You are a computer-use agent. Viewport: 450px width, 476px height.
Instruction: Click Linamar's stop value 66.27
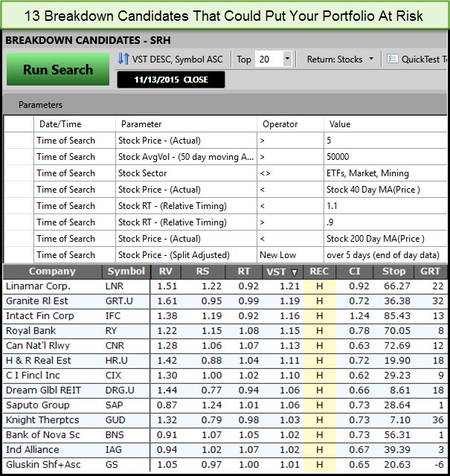point(397,286)
